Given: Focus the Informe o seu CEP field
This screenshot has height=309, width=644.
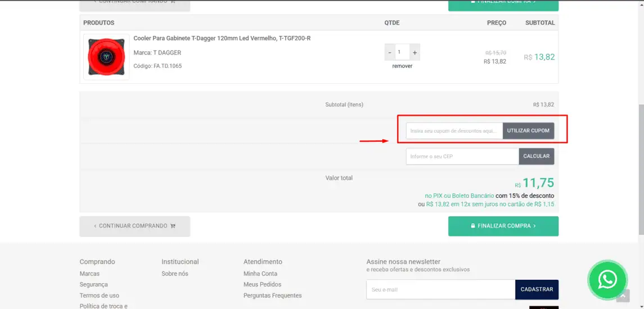Looking at the screenshot, I should [x=462, y=156].
